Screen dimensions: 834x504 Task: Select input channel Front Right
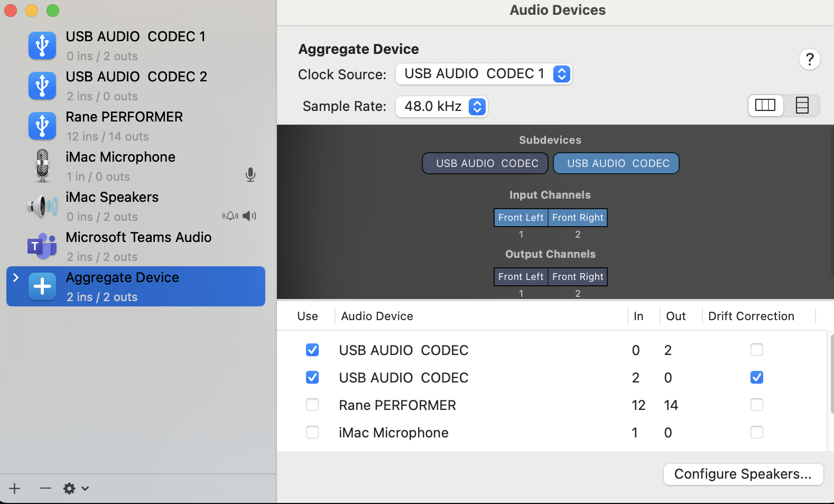tap(578, 218)
